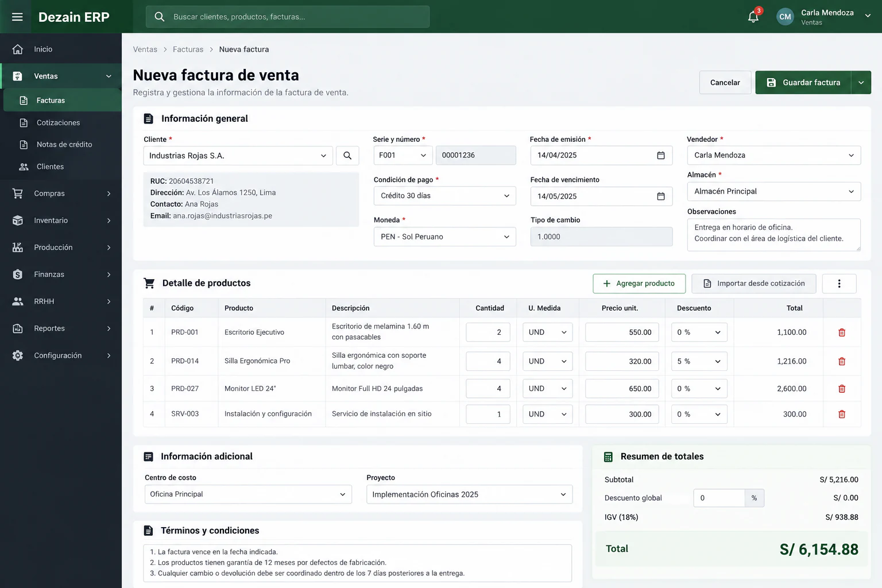The height and width of the screenshot is (588, 882).
Task: Click the Cancelar button
Action: [x=725, y=83]
